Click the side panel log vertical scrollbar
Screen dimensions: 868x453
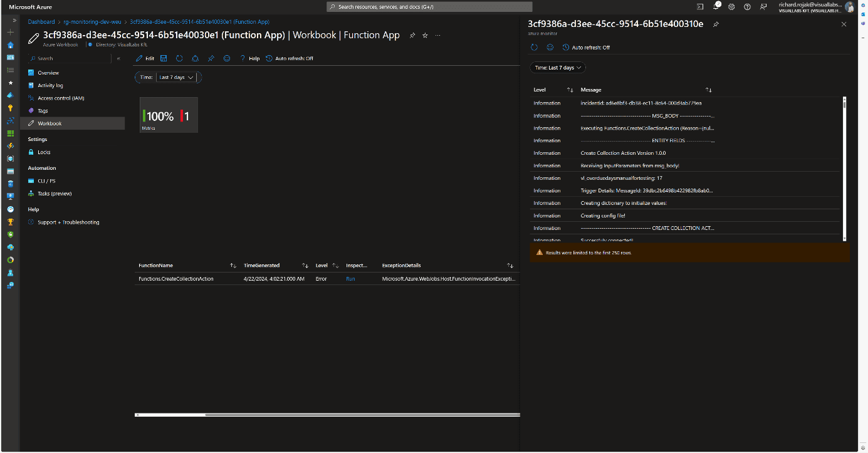point(844,168)
